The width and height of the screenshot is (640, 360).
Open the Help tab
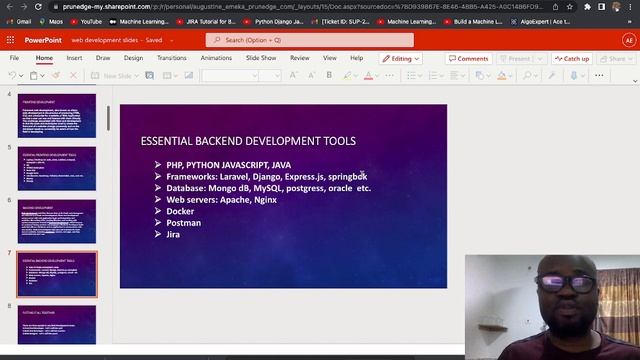tap(356, 58)
